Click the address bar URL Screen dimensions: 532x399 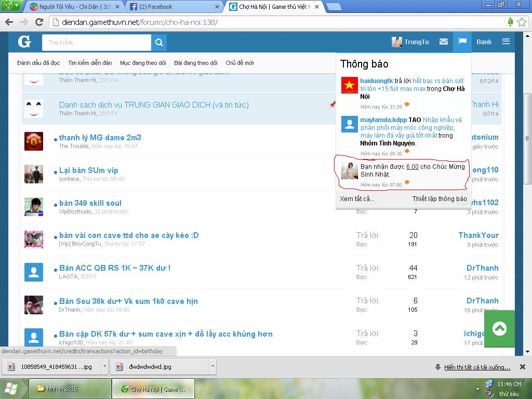coord(139,22)
